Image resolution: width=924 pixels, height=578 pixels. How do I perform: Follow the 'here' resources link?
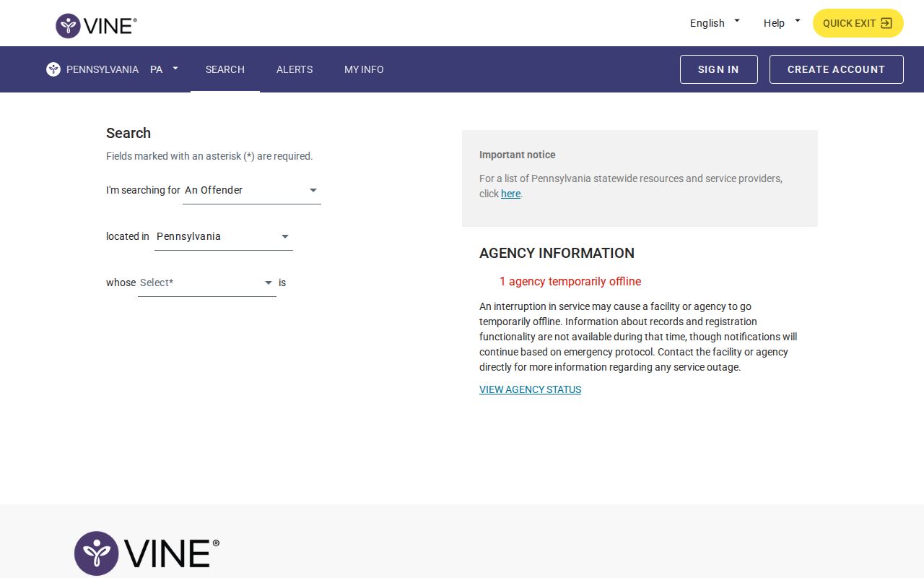(x=511, y=194)
